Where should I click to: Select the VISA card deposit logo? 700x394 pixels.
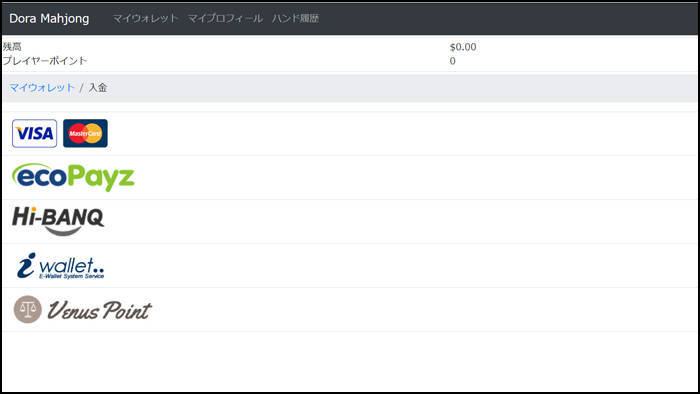pyautogui.click(x=34, y=133)
